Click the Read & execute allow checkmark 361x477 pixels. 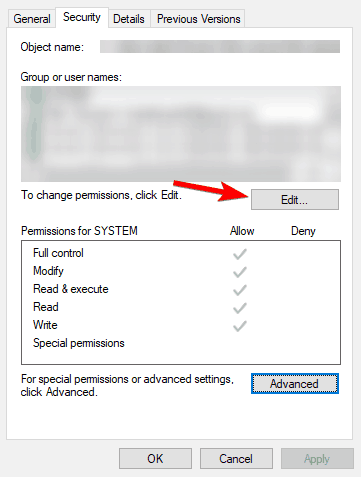(x=240, y=290)
